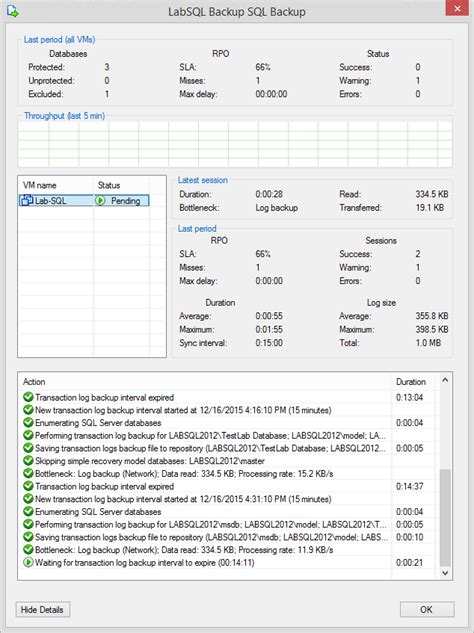Click check icon of interval started 4:31:10 PM row
Viewport: 474px width, 633px height.
(28, 499)
